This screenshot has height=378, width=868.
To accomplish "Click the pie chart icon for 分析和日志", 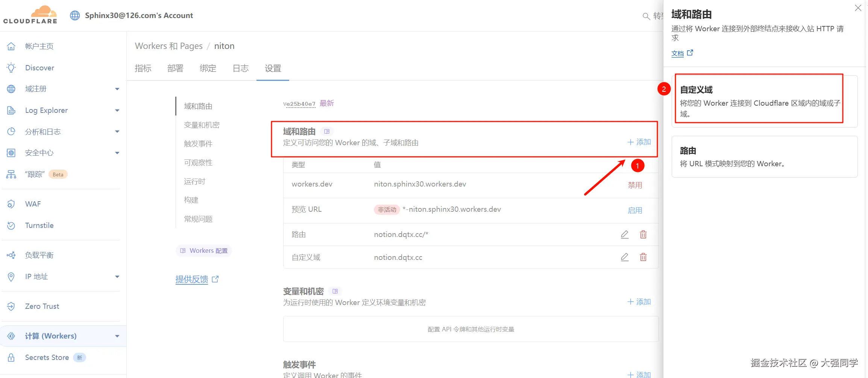I will (11, 132).
